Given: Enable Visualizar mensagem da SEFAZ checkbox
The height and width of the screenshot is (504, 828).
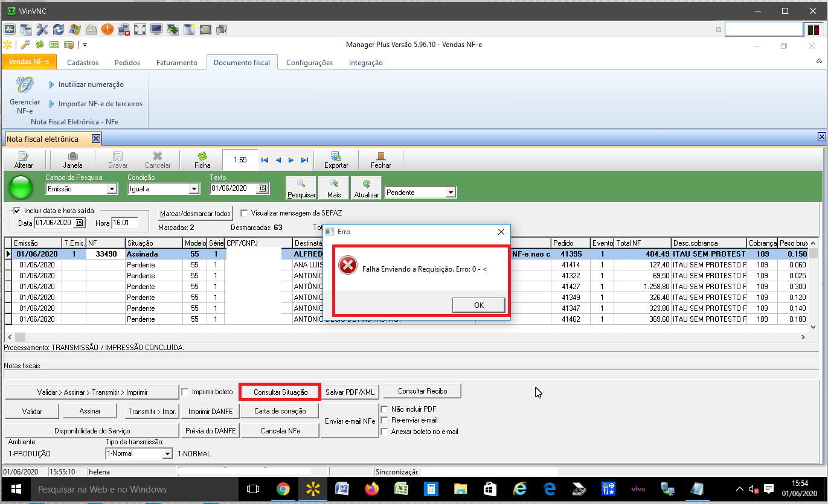Looking at the screenshot, I should [x=244, y=213].
